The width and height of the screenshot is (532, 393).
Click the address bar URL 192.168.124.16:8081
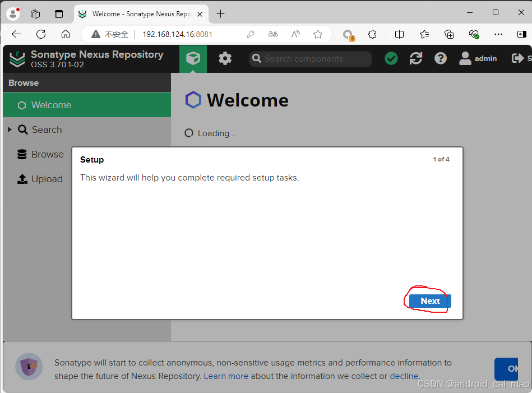point(178,34)
